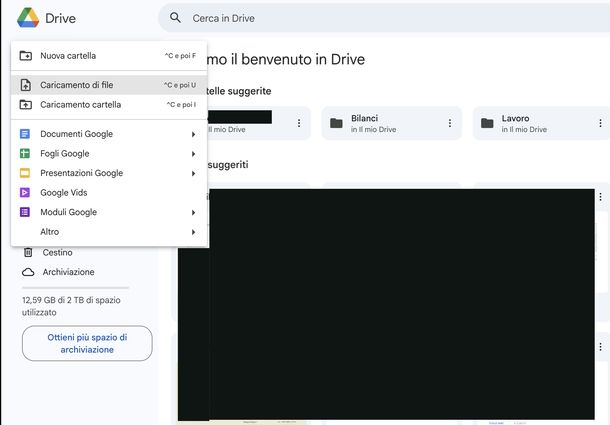Viewport: 610px width, 425px height.
Task: Click the search magnifier icon
Action: 175,18
